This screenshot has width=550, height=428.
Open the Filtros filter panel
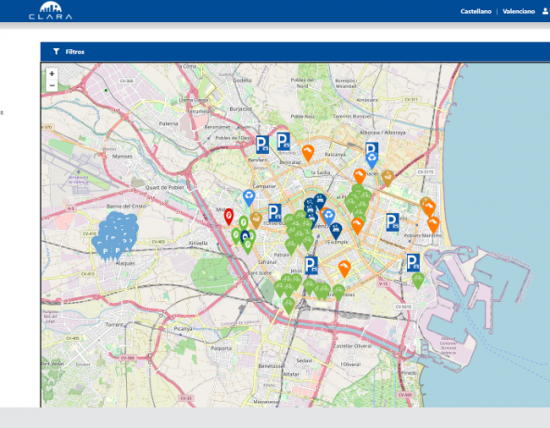coord(75,52)
